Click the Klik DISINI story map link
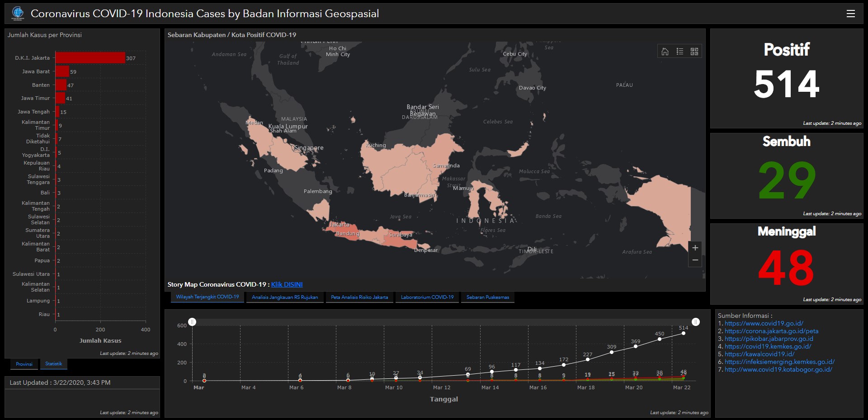Screen dimensions: 868x420 coord(287,284)
